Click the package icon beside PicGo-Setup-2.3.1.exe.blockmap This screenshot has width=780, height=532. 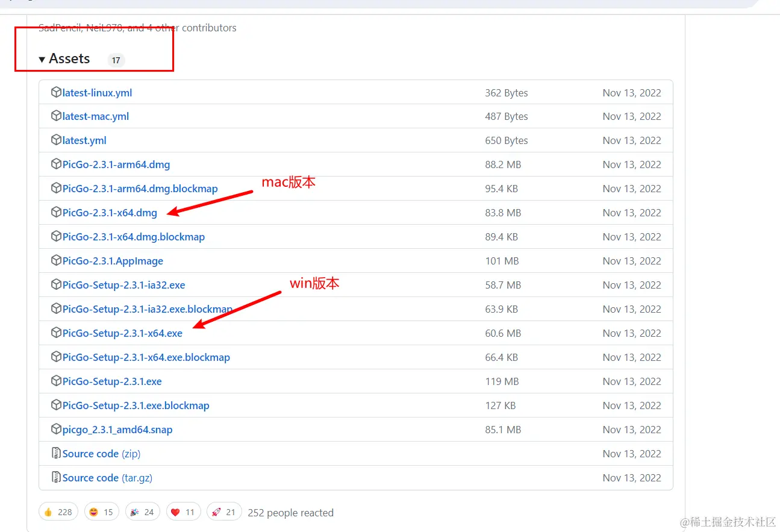pos(56,405)
